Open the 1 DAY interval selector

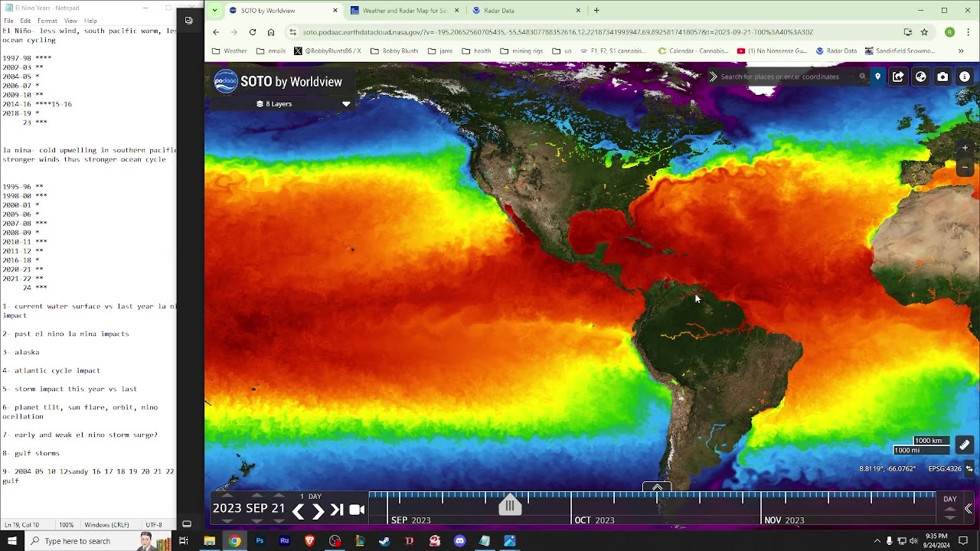(310, 497)
